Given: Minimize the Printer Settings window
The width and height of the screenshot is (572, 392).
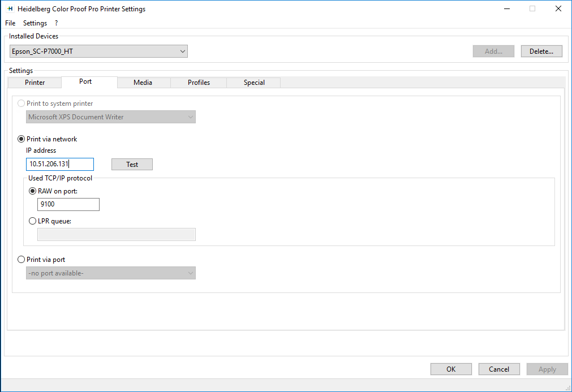Looking at the screenshot, I should pyautogui.click(x=507, y=8).
